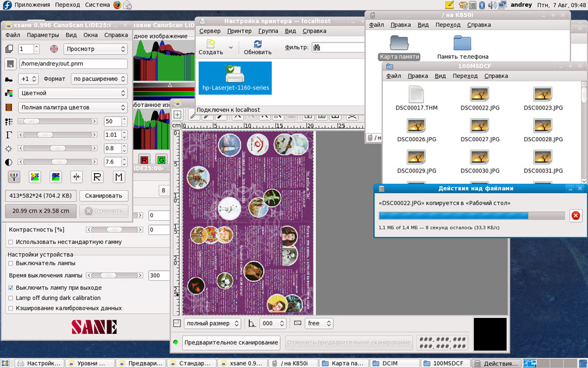Click the arrows default enhancement values icon
The width and height of the screenshot is (588, 368).
(x=76, y=177)
